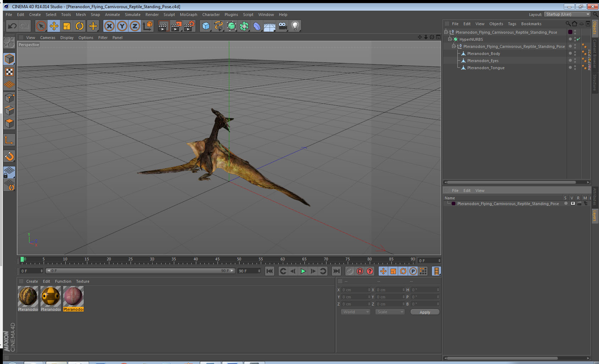599x364 pixels.
Task: Open the Sculpt menu
Action: click(x=169, y=15)
